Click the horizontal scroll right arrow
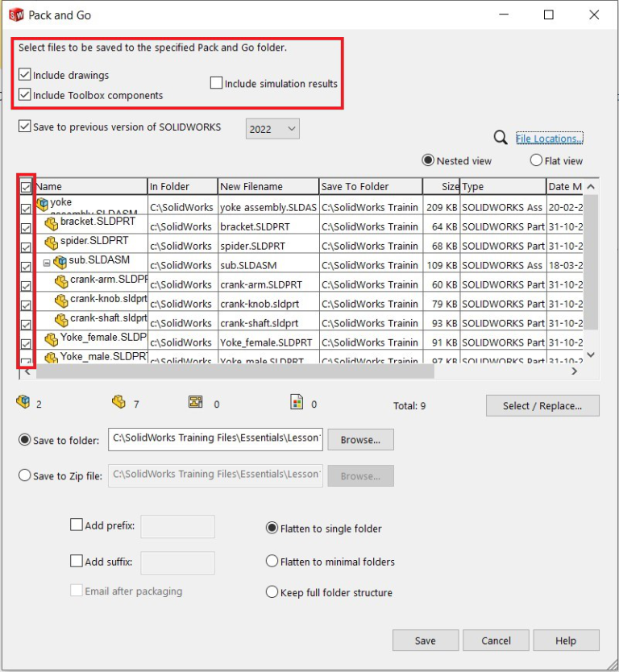The width and height of the screenshot is (619, 672). 575,371
